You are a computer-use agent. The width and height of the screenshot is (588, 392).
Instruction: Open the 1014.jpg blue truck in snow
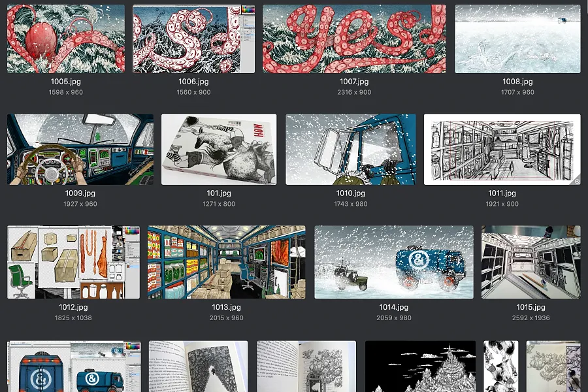[x=394, y=262]
